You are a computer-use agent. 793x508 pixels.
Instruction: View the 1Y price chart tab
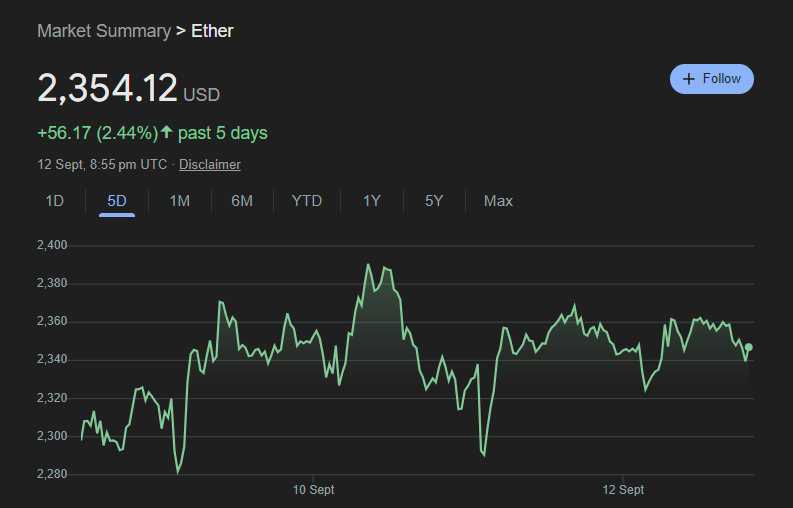(372, 201)
